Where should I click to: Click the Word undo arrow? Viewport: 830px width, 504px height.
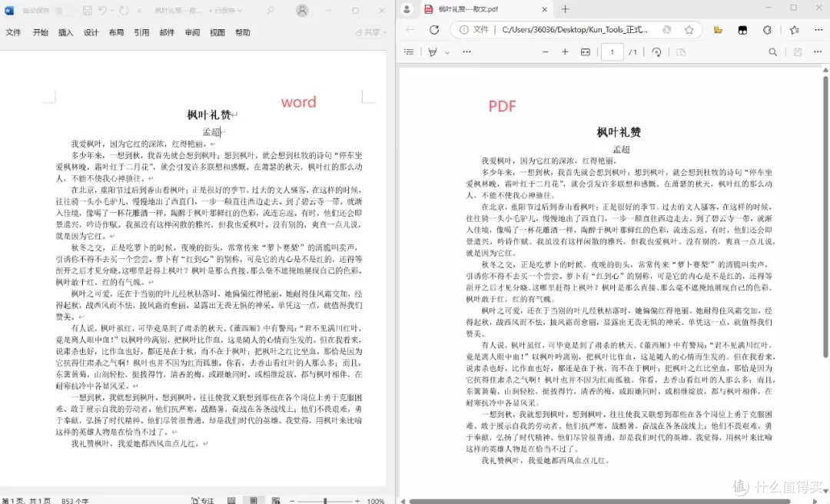click(x=102, y=10)
